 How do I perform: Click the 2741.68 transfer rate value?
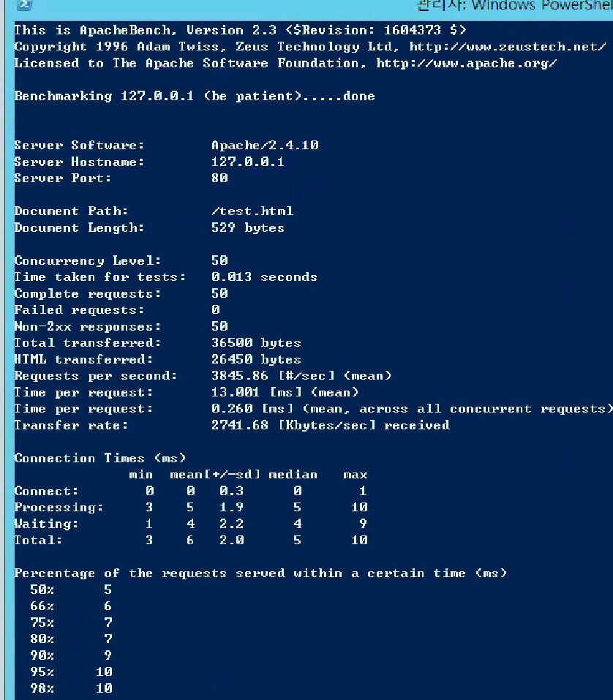240,425
